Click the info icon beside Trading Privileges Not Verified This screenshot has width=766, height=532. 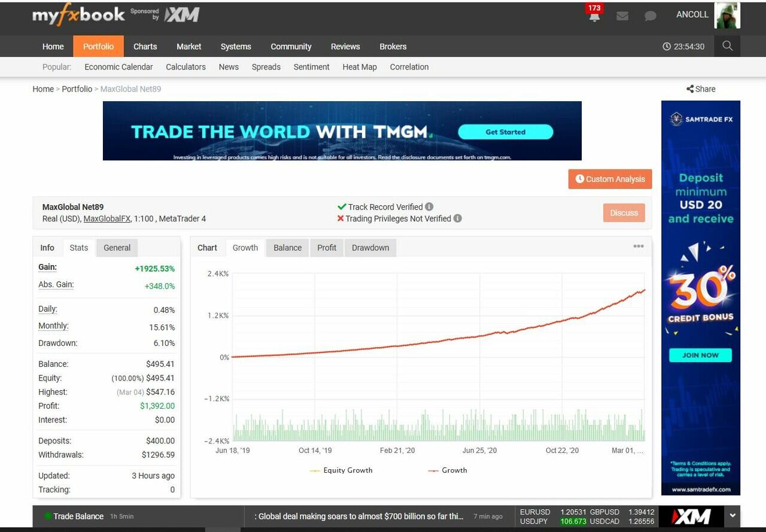click(457, 218)
